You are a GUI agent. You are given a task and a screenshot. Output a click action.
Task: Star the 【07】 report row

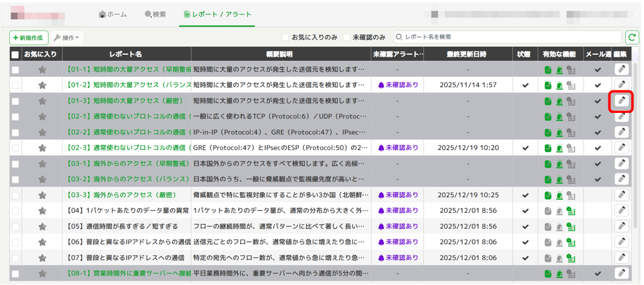pos(42,258)
